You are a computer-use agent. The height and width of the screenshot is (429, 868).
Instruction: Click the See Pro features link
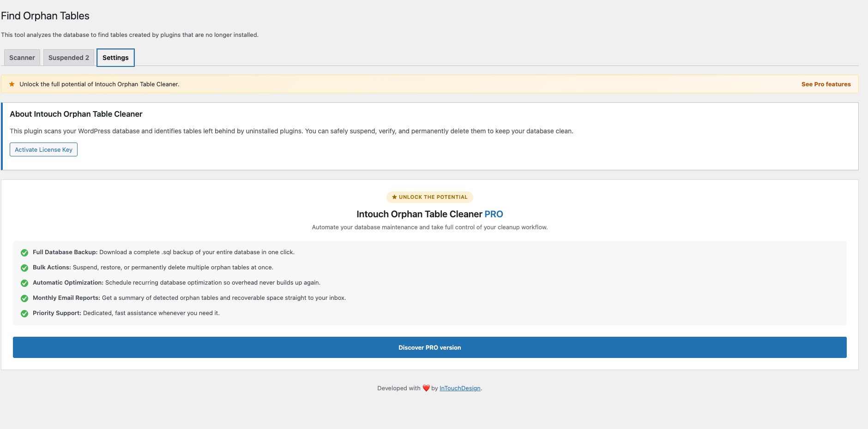826,84
